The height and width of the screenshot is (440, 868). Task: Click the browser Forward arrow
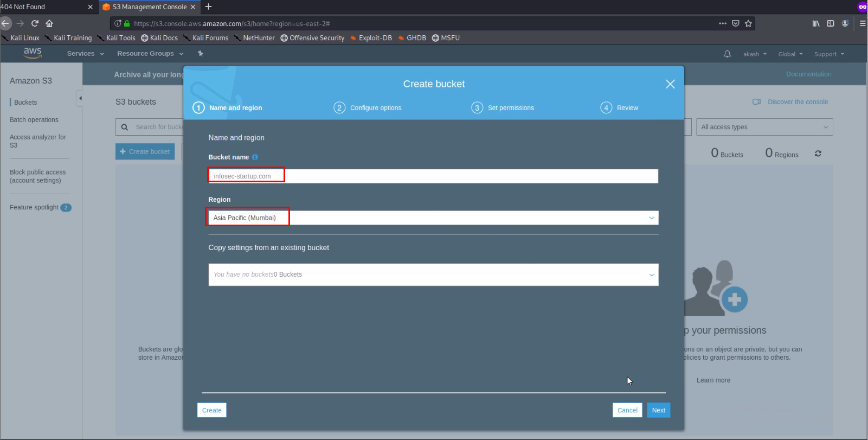point(20,23)
